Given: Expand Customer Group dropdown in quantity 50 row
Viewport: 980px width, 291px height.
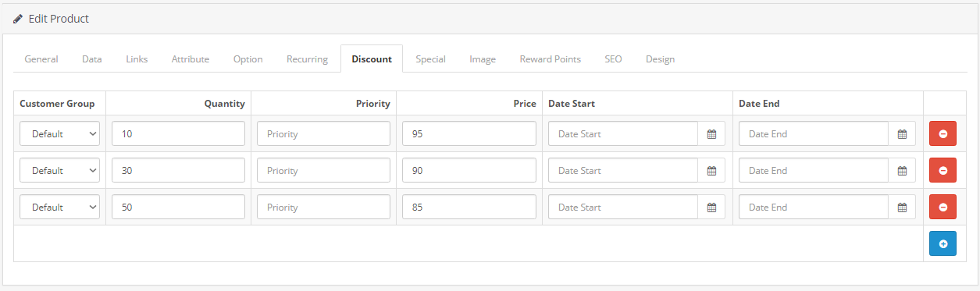Looking at the screenshot, I should pyautogui.click(x=59, y=207).
